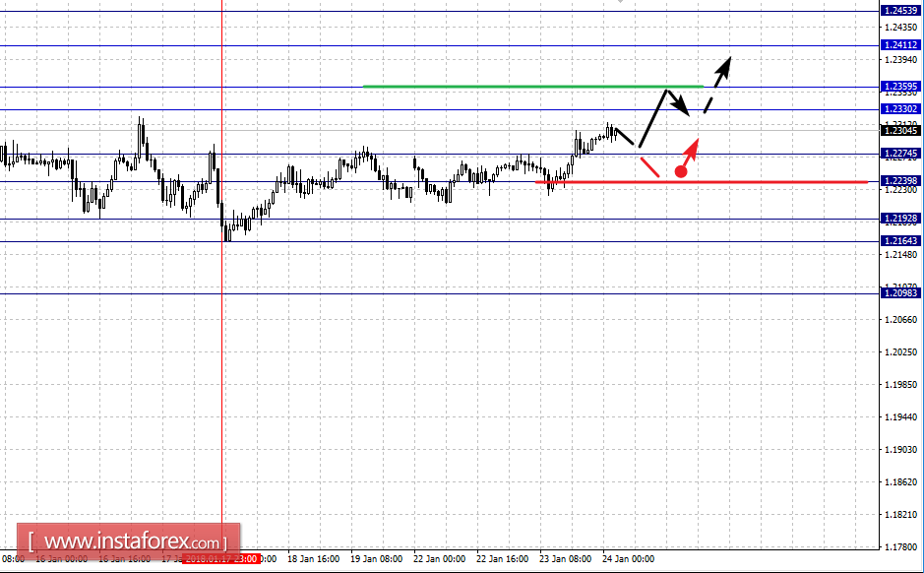Select the 1.20983 price level label

pyautogui.click(x=900, y=293)
